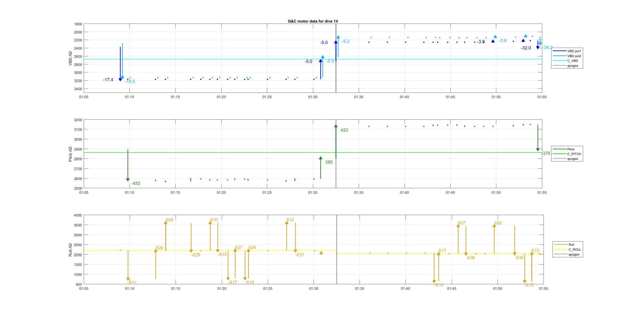Click the "-375" pitch data label
The height and width of the screenshot is (319, 644).
(x=546, y=154)
